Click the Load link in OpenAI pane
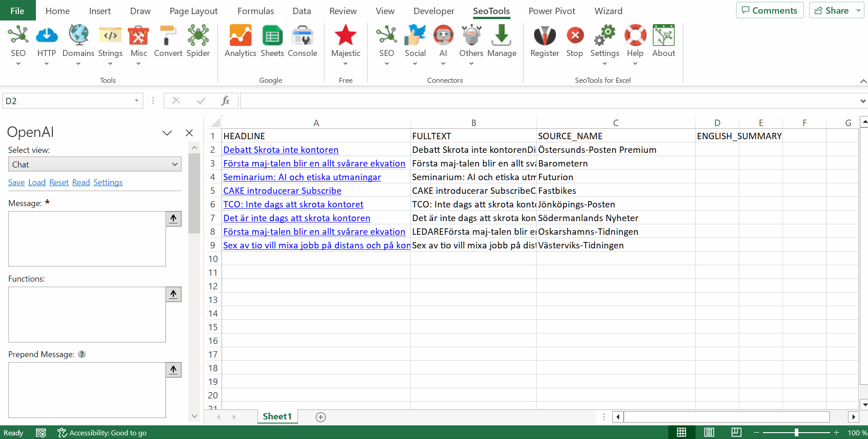 (37, 182)
